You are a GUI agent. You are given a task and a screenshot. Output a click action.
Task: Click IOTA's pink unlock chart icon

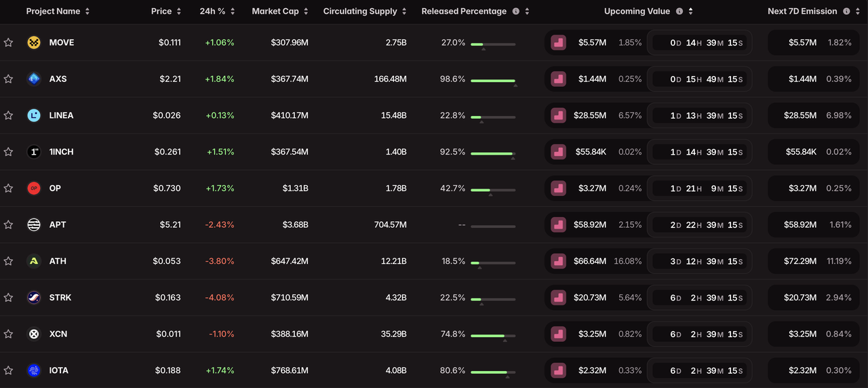click(x=558, y=370)
